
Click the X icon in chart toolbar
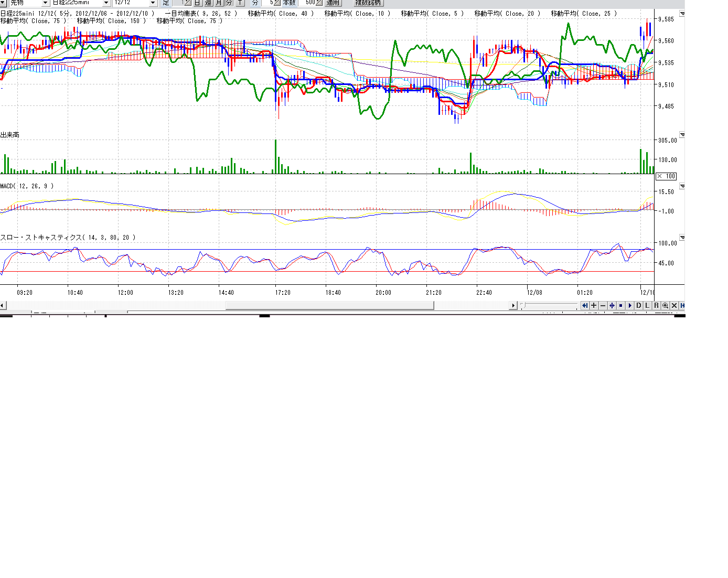point(674,306)
